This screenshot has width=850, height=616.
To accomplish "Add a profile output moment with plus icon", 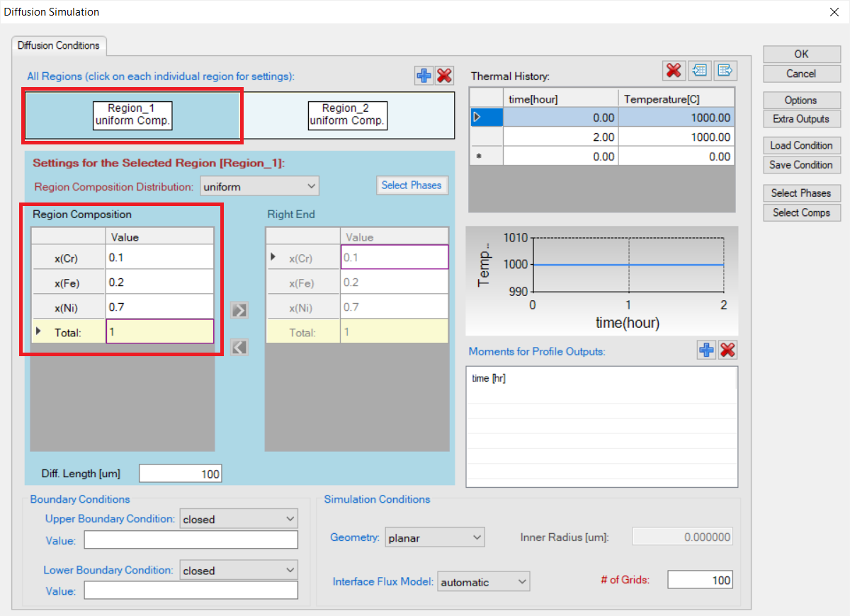I will [706, 350].
